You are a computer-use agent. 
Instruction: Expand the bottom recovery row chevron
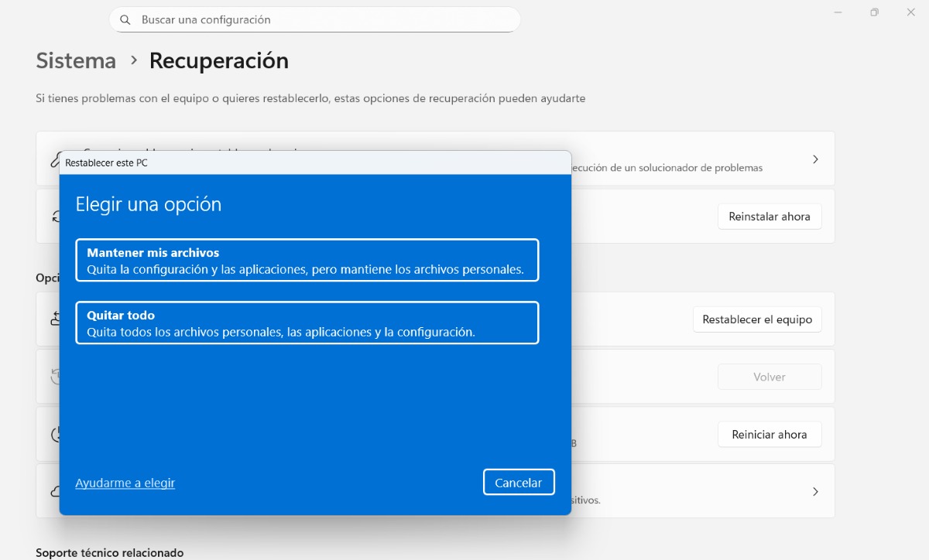tap(815, 491)
